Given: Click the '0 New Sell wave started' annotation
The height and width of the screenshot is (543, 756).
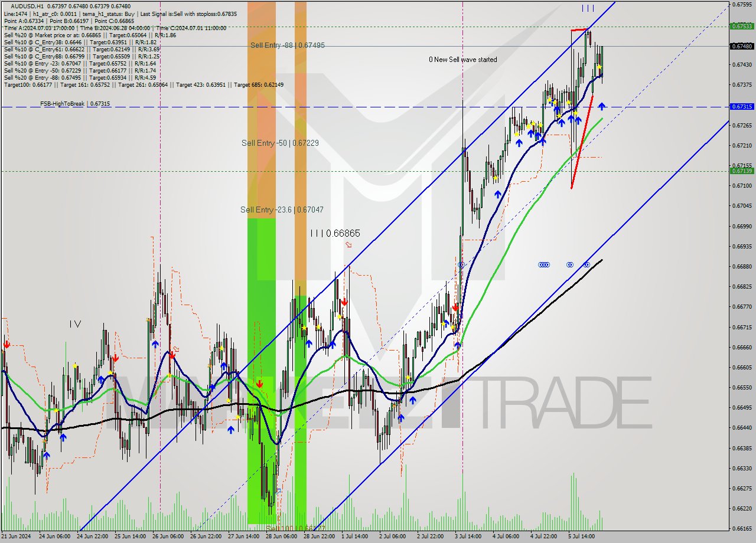Looking at the screenshot, I should pyautogui.click(x=463, y=60).
